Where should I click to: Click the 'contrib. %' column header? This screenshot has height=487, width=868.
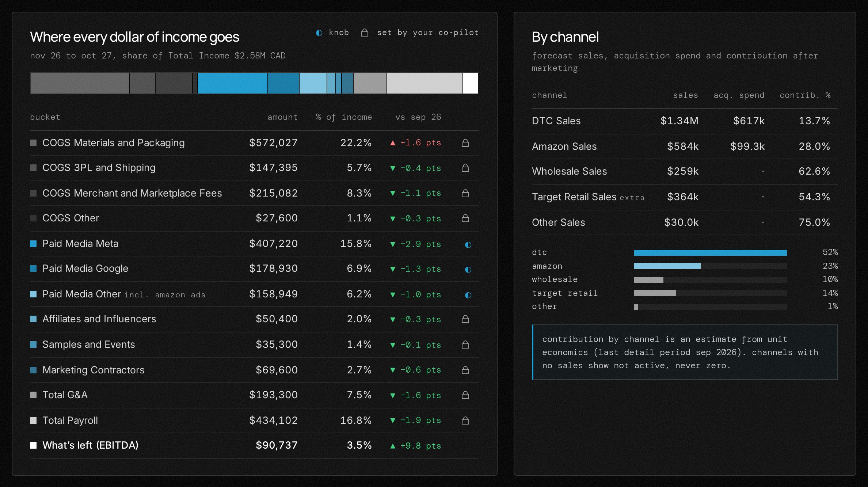tap(805, 95)
